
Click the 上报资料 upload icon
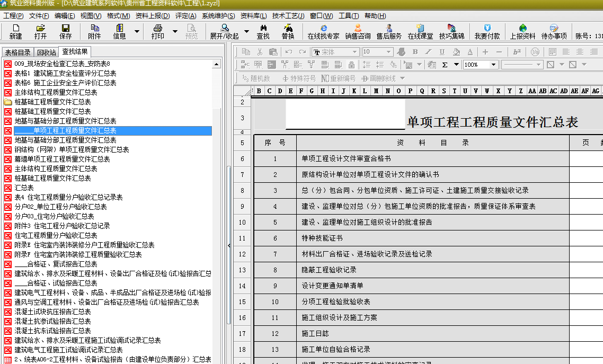[x=522, y=32]
